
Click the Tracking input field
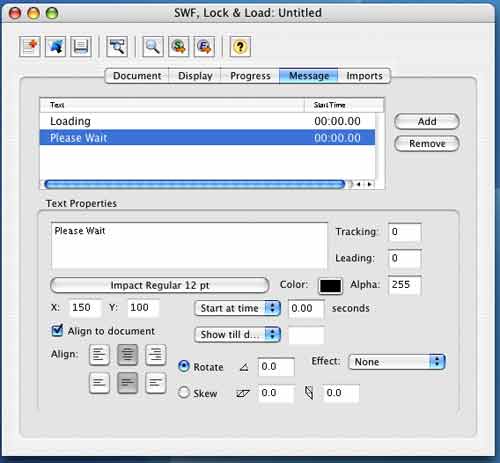point(405,232)
